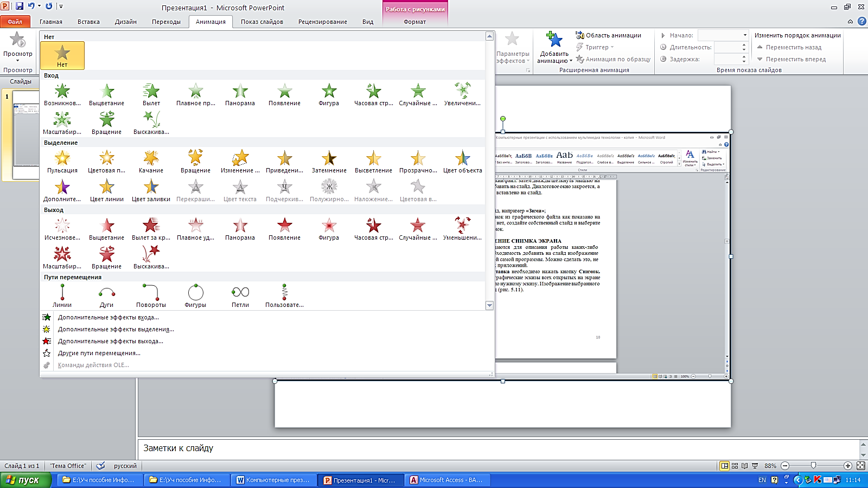Click zoom out minus button
The image size is (868, 488).
[x=785, y=466]
